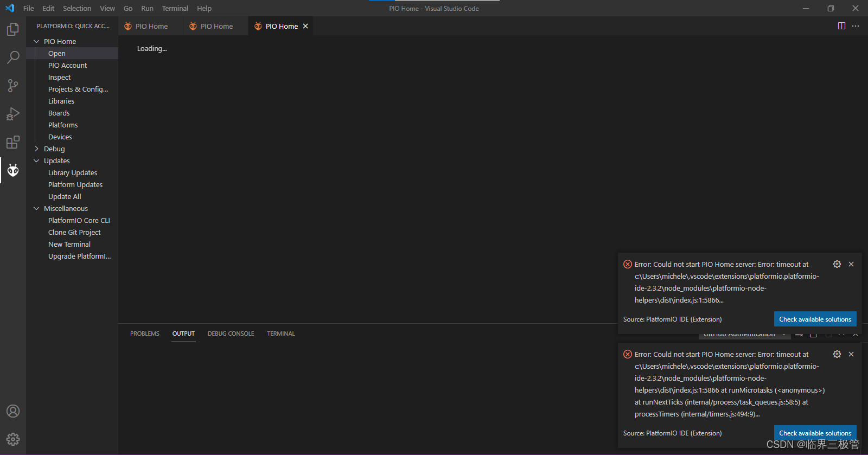The width and height of the screenshot is (868, 455).
Task: Open the Accounts menu icon
Action: 13,411
